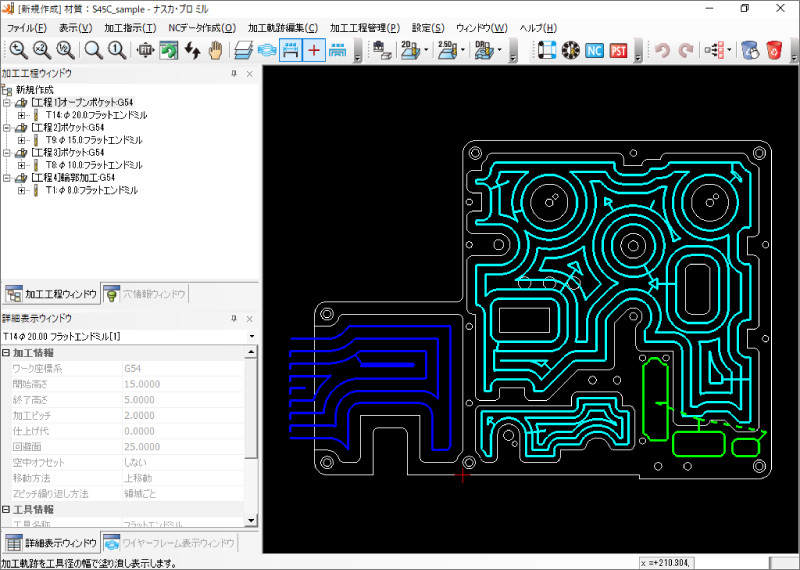Open the 2.5D machining dropdown arrow

pyautogui.click(x=463, y=50)
